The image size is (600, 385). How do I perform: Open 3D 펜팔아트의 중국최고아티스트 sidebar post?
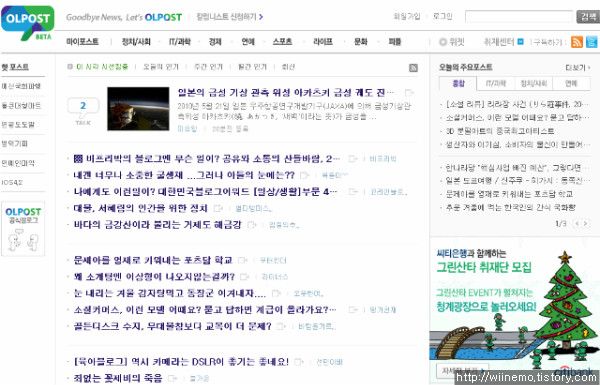(x=500, y=131)
